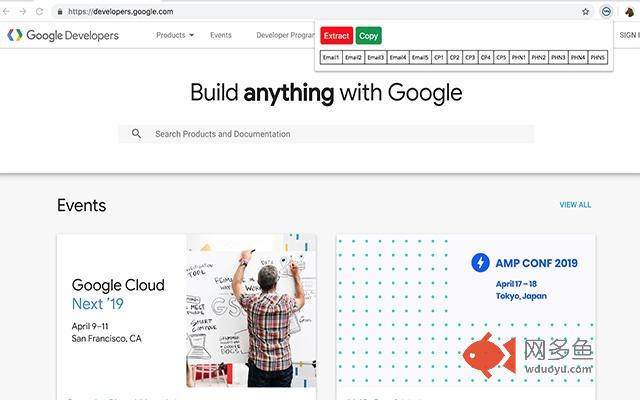
Task: Click the browser forward arrow
Action: (x=23, y=11)
